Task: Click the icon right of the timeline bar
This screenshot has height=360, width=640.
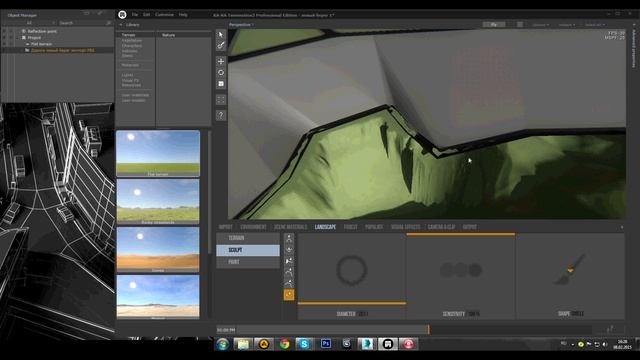Action: (610, 329)
